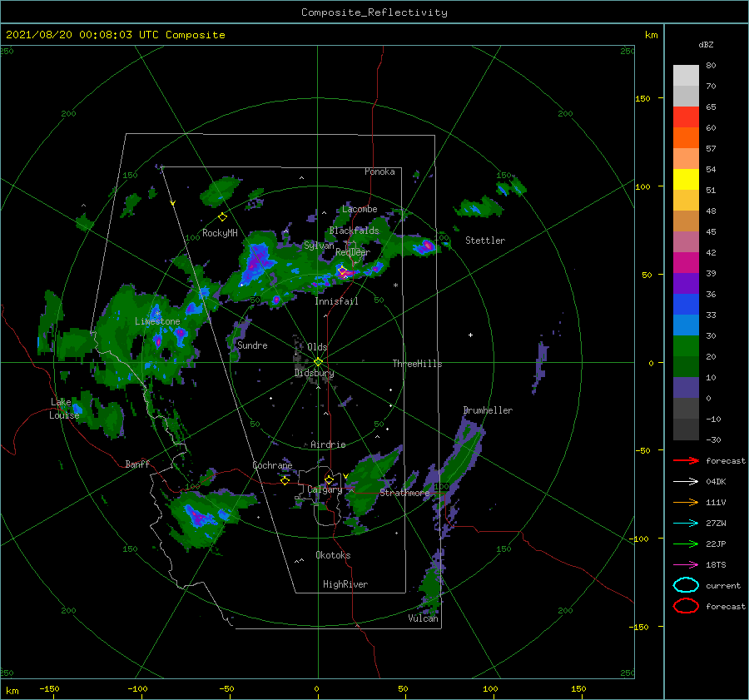Click the Drumheller town label
Image resolution: width=749 pixels, height=700 pixels.
point(488,410)
